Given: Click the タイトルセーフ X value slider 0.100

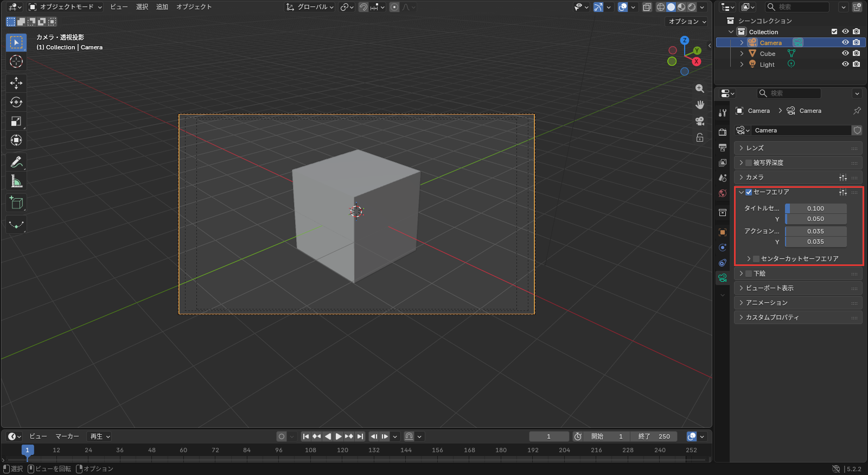Looking at the screenshot, I should [816, 208].
